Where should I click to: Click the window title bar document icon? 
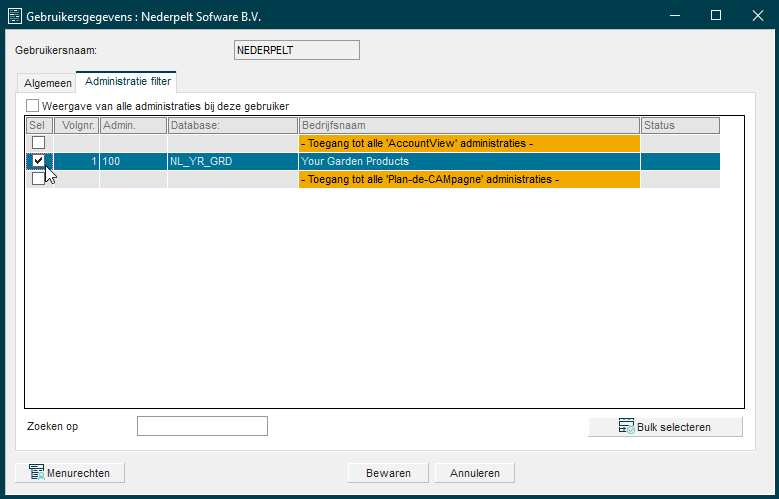point(15,16)
